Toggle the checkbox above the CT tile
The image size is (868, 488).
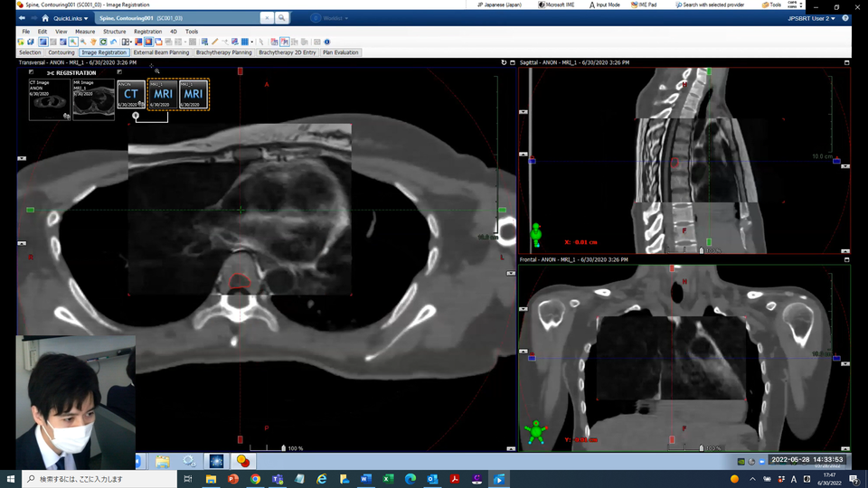[119, 72]
